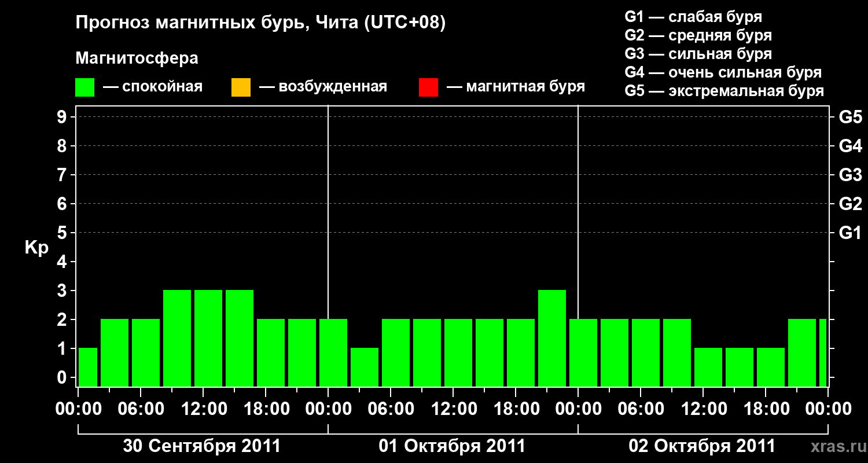Click the Kp 3 bar at 08:00–11:00, 30 Сентября
Viewport: 868px width, 463px height.
click(177, 338)
